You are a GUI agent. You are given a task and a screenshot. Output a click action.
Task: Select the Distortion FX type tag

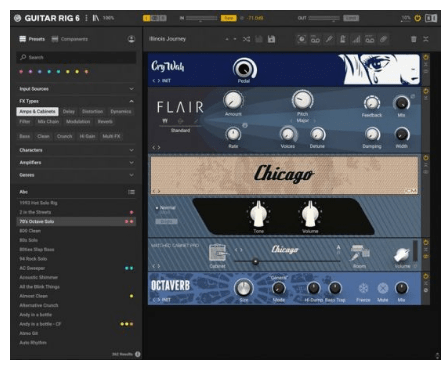point(92,111)
